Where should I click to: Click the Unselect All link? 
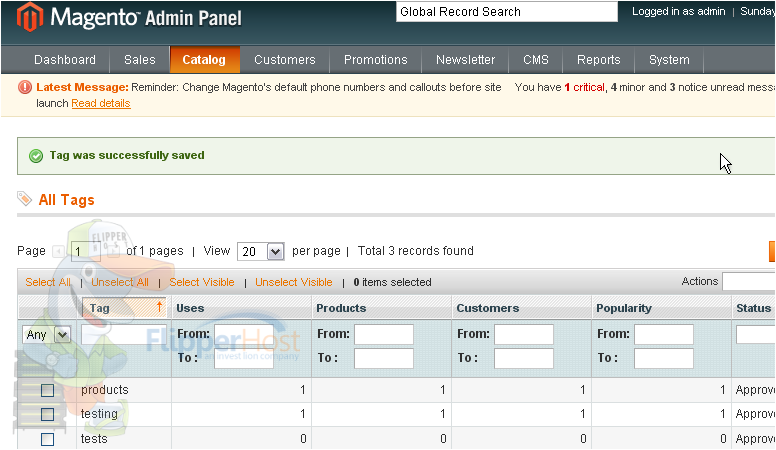click(x=120, y=282)
